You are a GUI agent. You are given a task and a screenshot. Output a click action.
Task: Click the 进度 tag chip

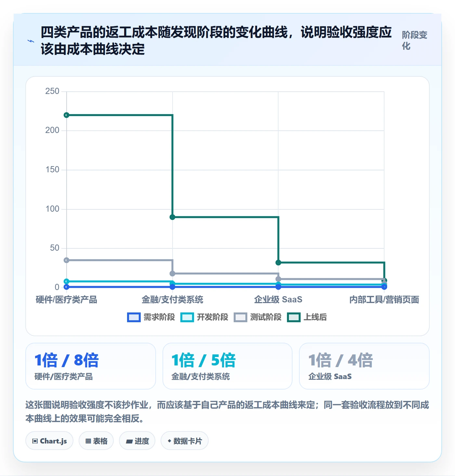pyautogui.click(x=137, y=441)
